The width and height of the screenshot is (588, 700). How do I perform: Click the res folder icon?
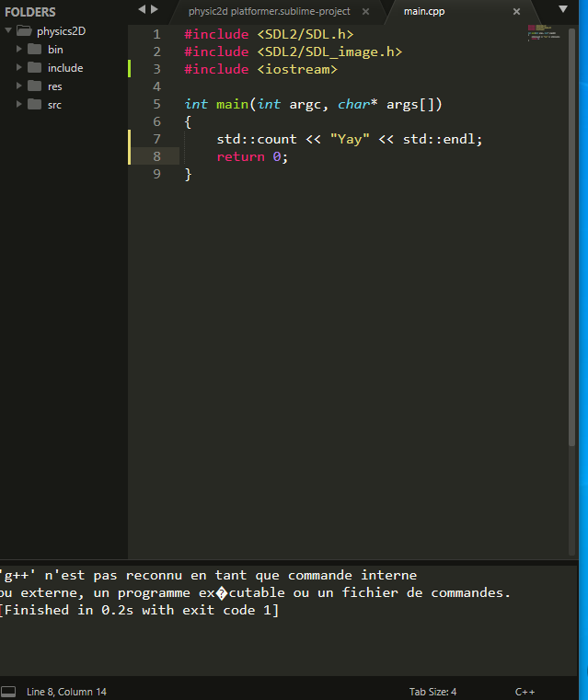tap(34, 86)
